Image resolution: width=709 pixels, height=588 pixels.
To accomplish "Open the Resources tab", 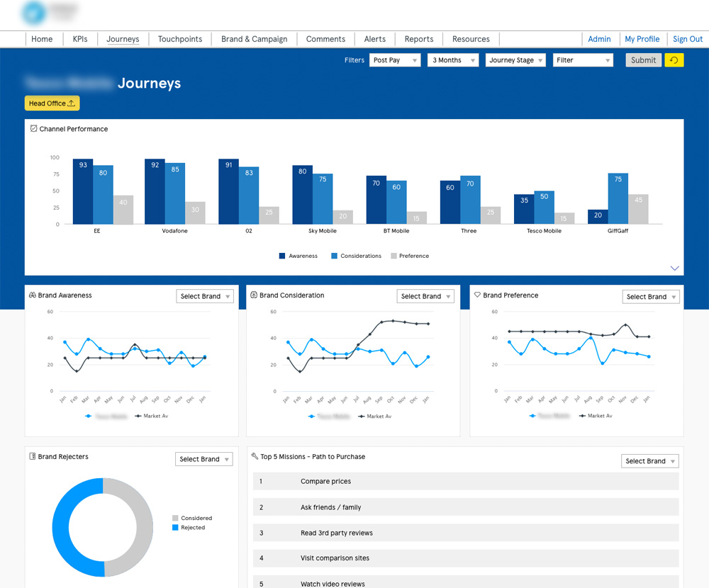I will (471, 39).
